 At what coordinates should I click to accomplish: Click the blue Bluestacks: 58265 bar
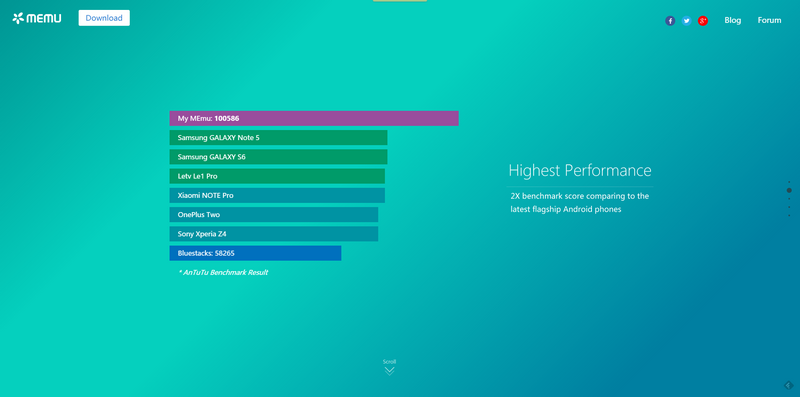point(255,253)
